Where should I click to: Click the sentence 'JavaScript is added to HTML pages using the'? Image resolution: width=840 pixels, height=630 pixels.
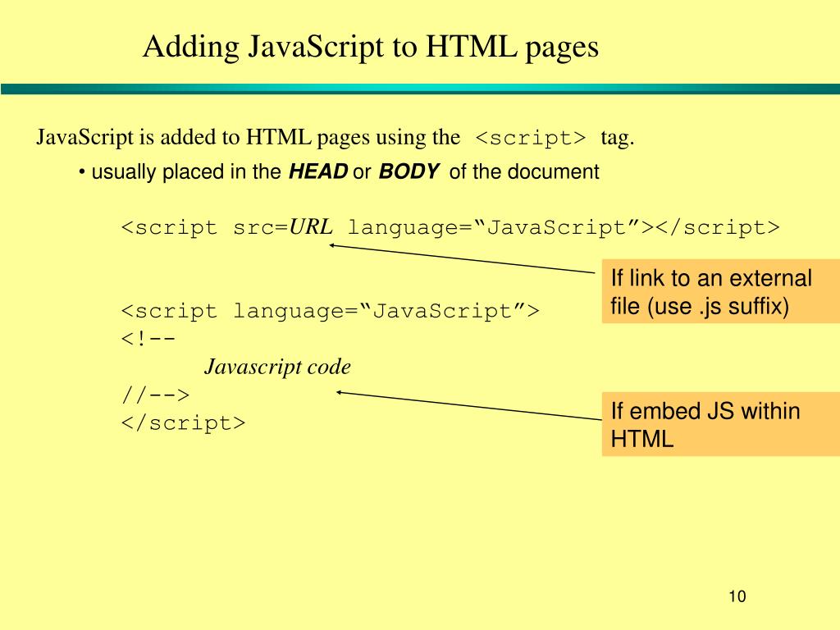point(248,138)
